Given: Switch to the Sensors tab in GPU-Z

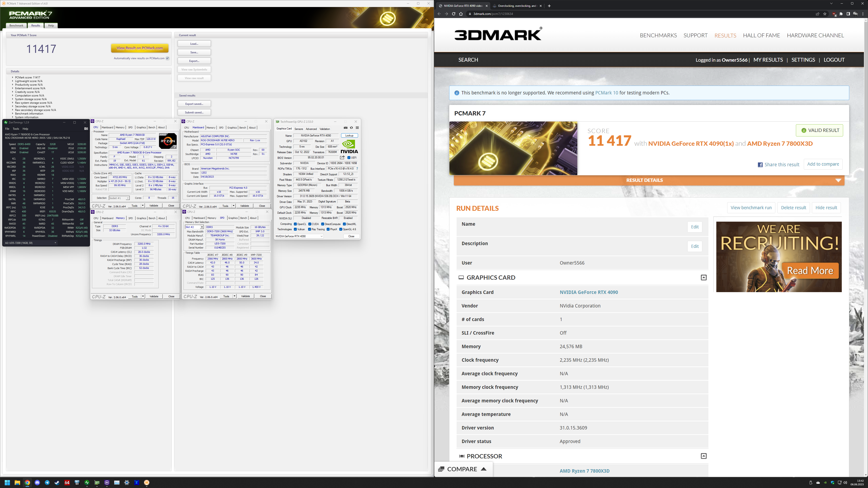Looking at the screenshot, I should (299, 129).
